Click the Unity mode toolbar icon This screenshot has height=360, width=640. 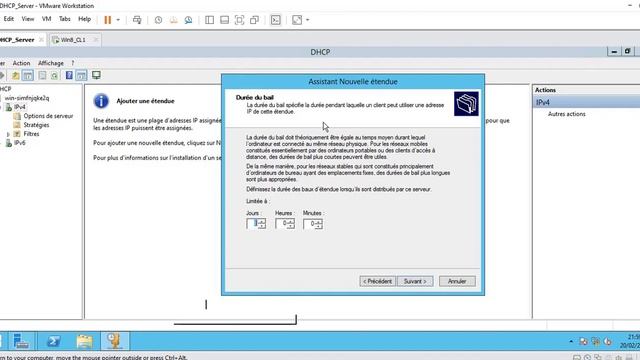pyautogui.click(x=254, y=20)
